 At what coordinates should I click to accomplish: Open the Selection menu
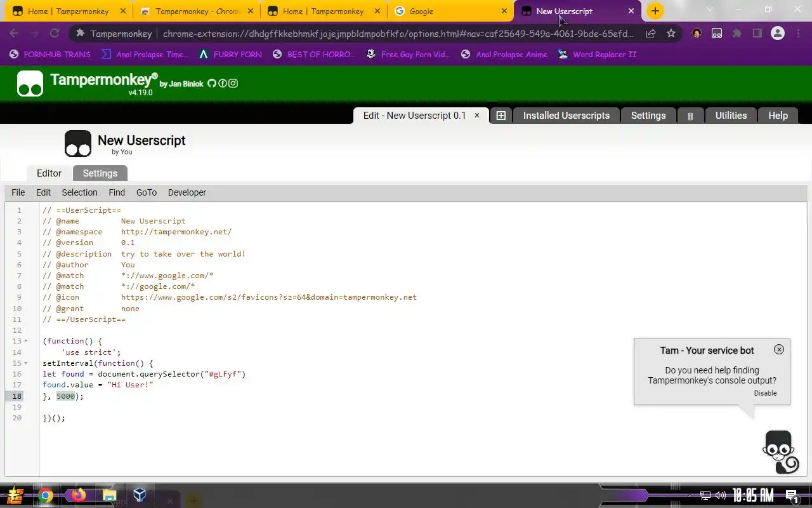click(79, 192)
